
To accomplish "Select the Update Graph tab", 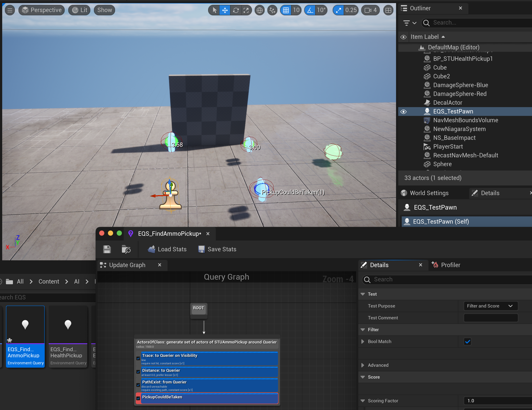I will (127, 265).
